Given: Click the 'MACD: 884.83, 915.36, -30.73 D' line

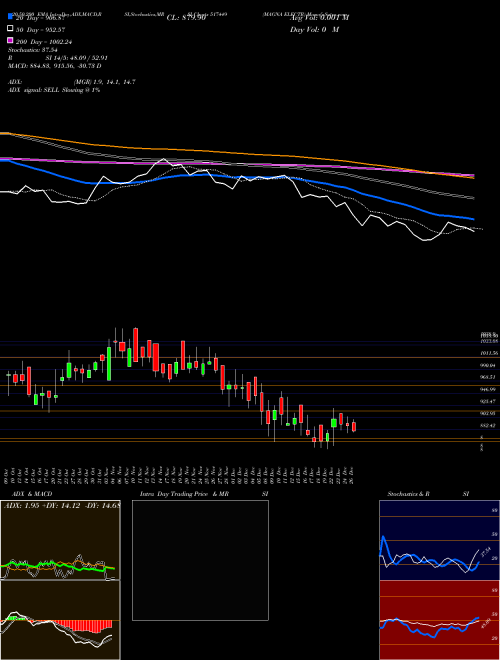Looking at the screenshot, I should pyautogui.click(x=55, y=66).
